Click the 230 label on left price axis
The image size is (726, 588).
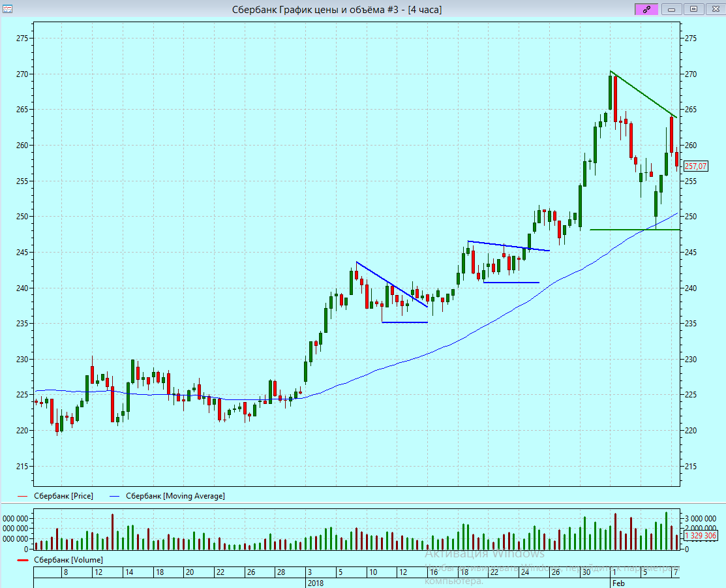click(22, 359)
